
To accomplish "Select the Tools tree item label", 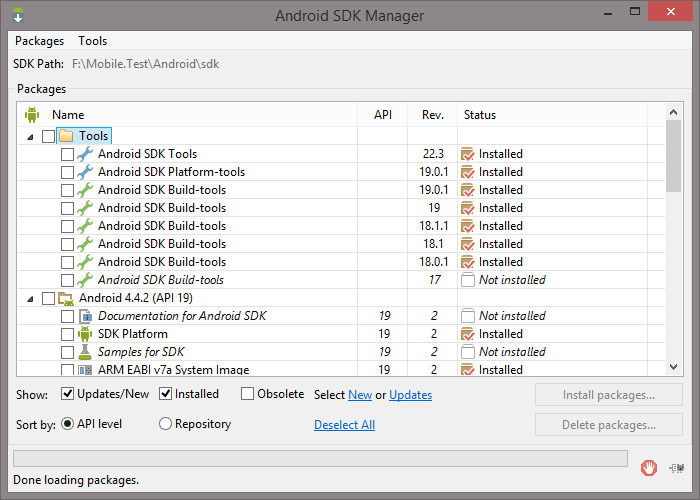I will pos(93,136).
